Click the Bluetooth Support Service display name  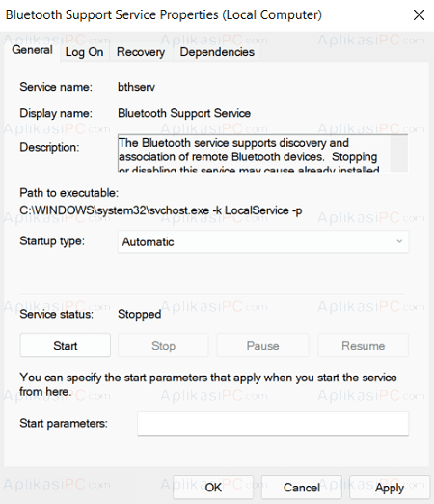[x=184, y=113]
